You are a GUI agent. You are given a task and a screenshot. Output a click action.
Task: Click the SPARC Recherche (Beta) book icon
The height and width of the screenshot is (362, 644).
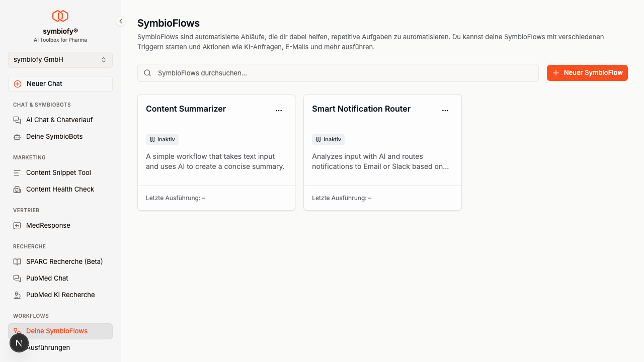(x=17, y=261)
